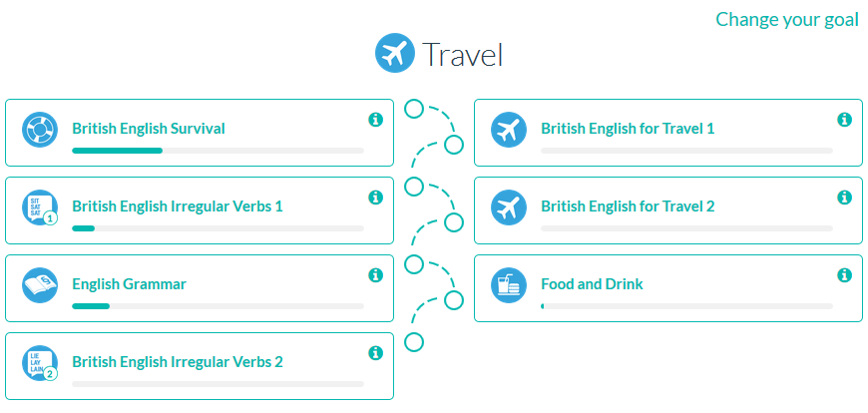Click the path circle beside Irregular Verbs 2
Viewport: 868px width, 413px height.
pos(413,342)
